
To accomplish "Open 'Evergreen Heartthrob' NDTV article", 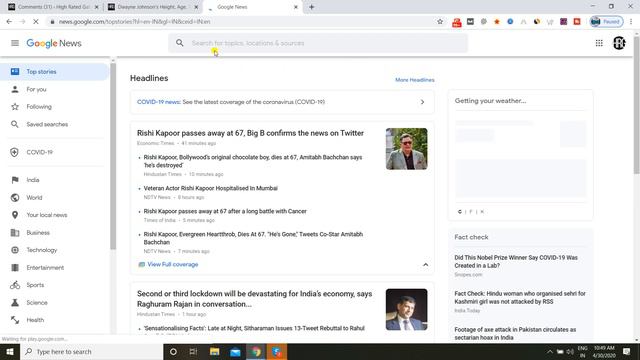I will [x=253, y=238].
